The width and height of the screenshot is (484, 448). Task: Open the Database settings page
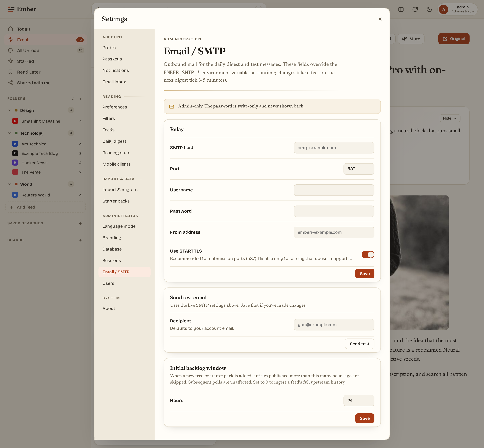(124, 249)
